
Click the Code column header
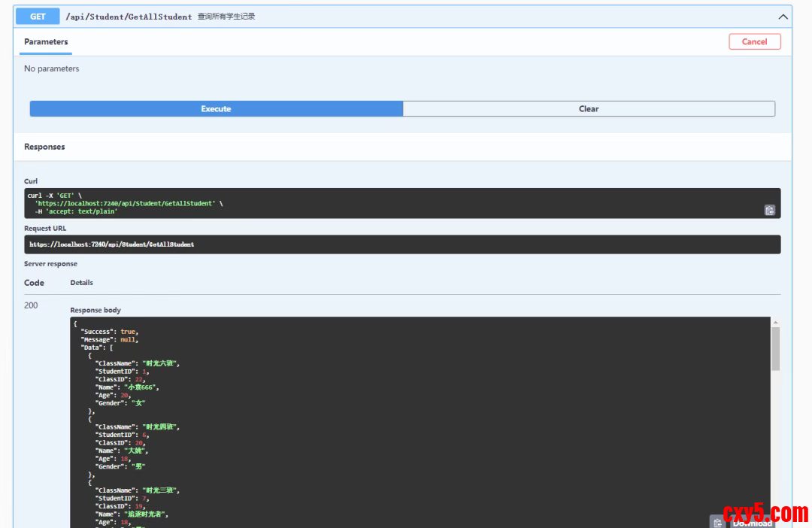point(34,283)
